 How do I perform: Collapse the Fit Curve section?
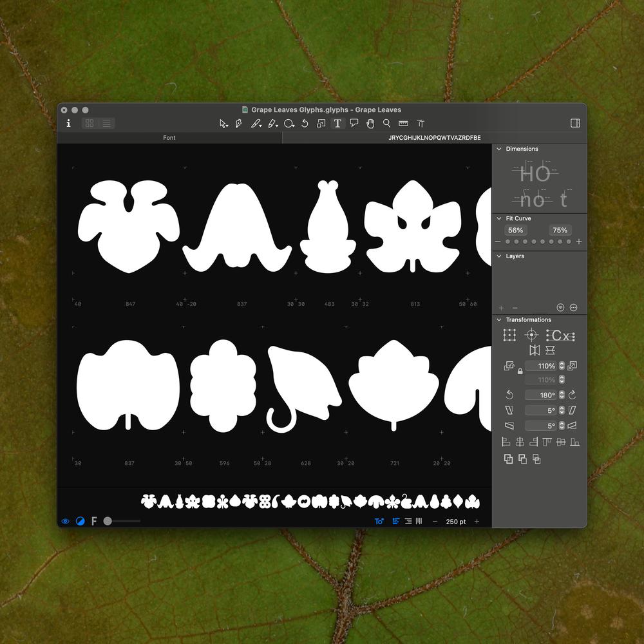tap(499, 218)
